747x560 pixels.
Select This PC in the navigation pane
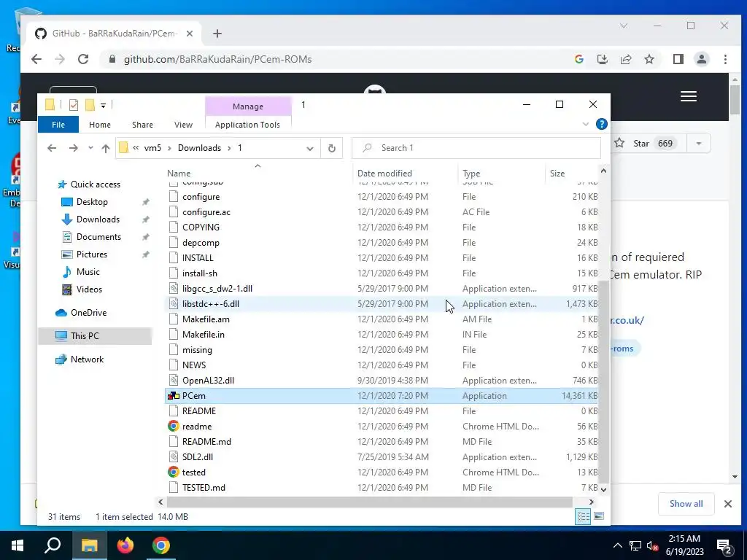(x=85, y=335)
